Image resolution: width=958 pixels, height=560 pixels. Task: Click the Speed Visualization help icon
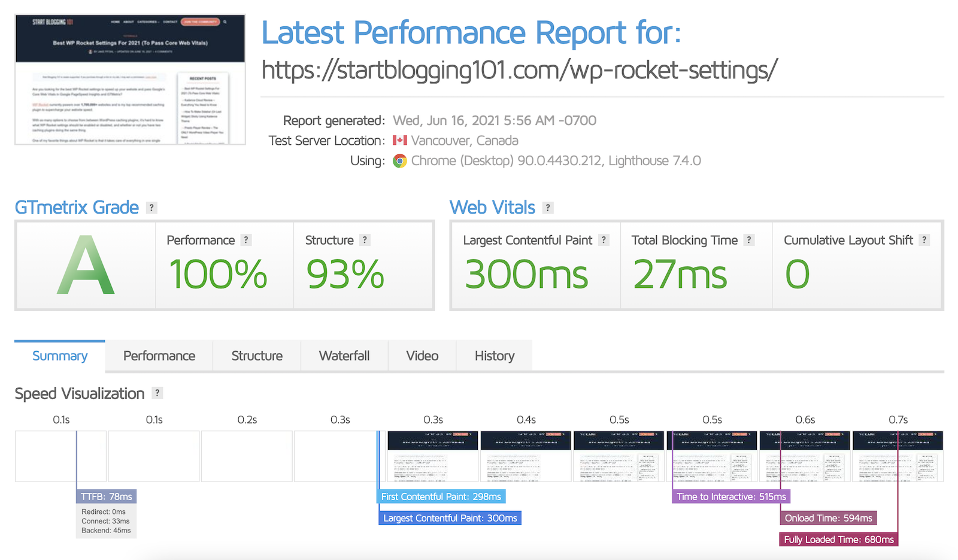157,393
